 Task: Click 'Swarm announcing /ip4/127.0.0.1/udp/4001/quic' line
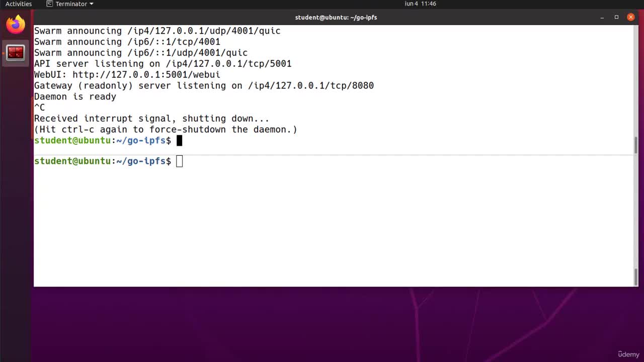click(157, 31)
